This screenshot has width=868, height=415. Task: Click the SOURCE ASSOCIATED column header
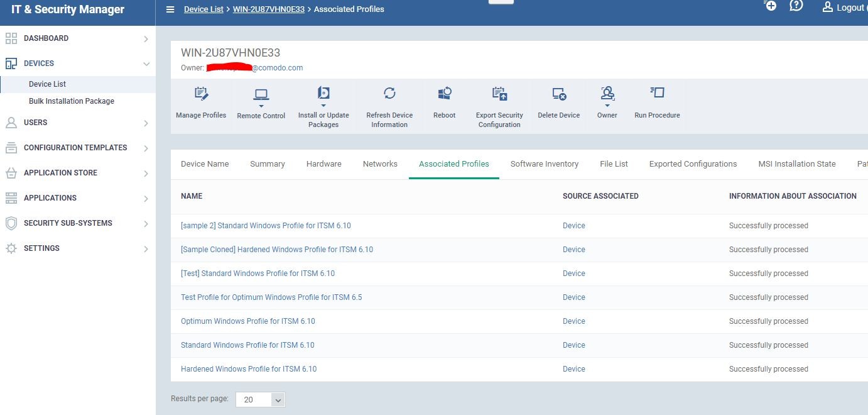tap(600, 196)
